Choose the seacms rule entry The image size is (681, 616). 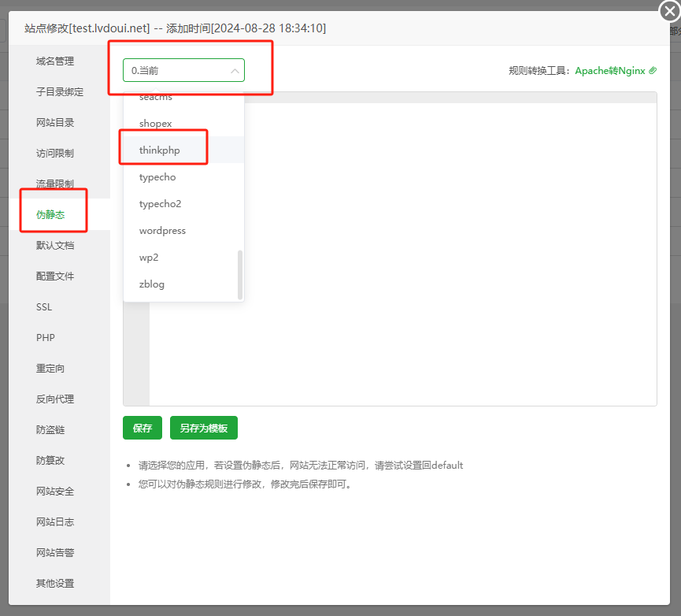click(x=155, y=96)
